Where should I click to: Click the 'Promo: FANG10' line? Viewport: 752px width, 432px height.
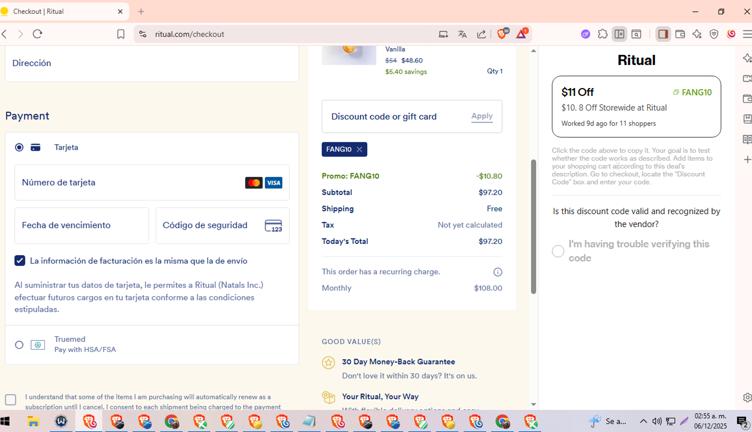point(412,176)
